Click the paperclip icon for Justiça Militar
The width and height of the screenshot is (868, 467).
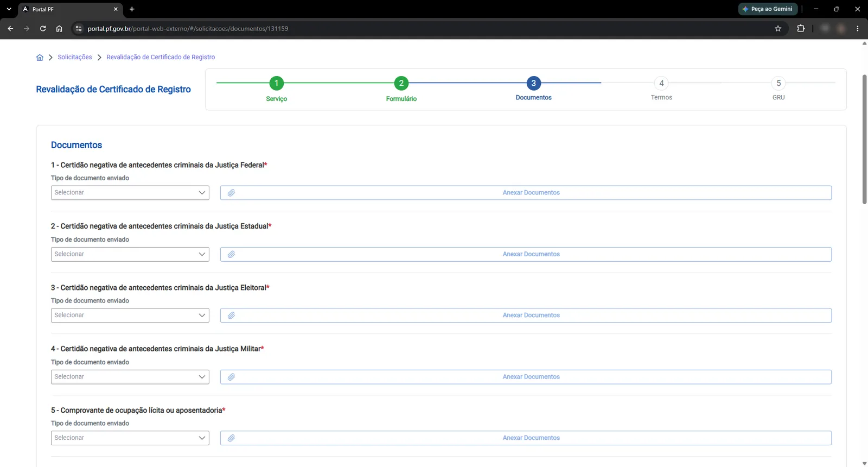[231, 377]
